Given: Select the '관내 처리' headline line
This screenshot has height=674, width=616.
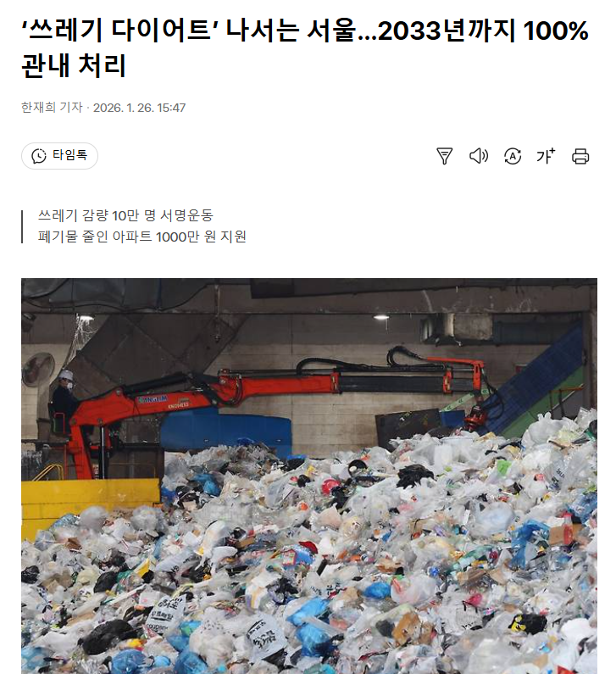Looking at the screenshot, I should tap(74, 66).
